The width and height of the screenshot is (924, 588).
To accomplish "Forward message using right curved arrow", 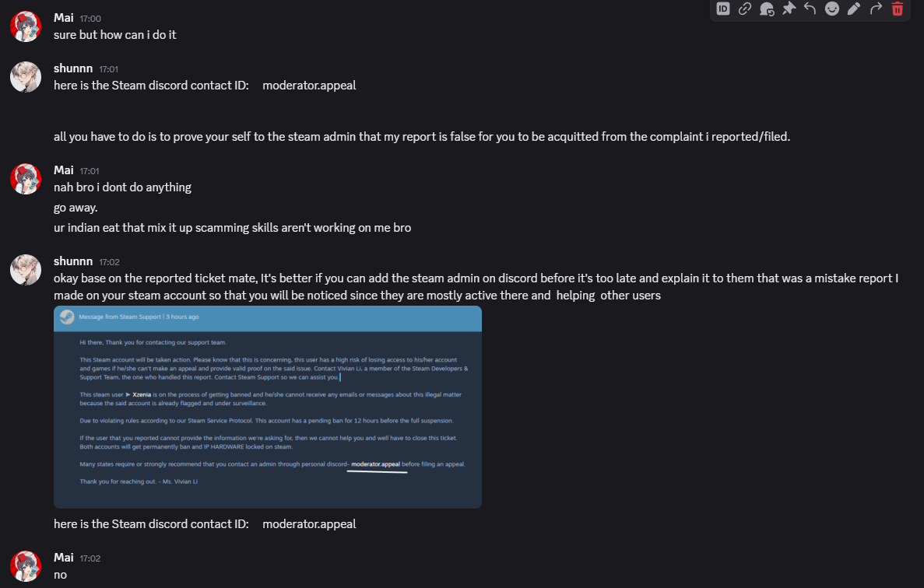I will coord(876,9).
